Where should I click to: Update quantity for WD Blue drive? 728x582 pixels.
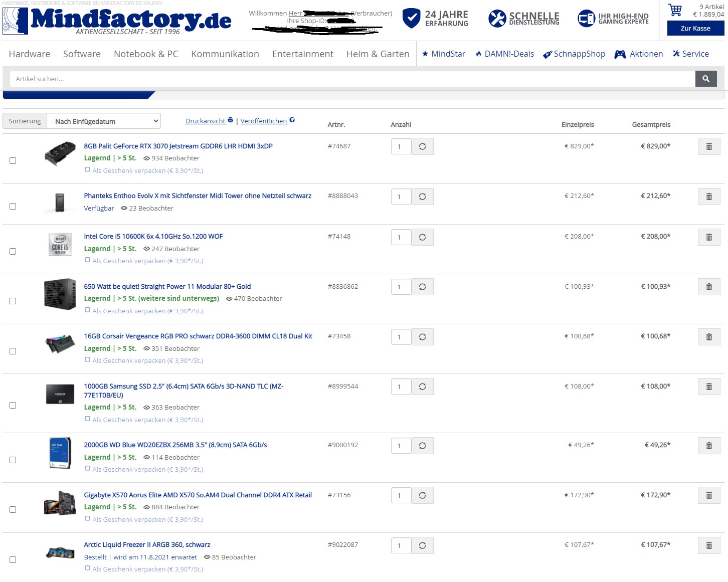click(x=423, y=446)
